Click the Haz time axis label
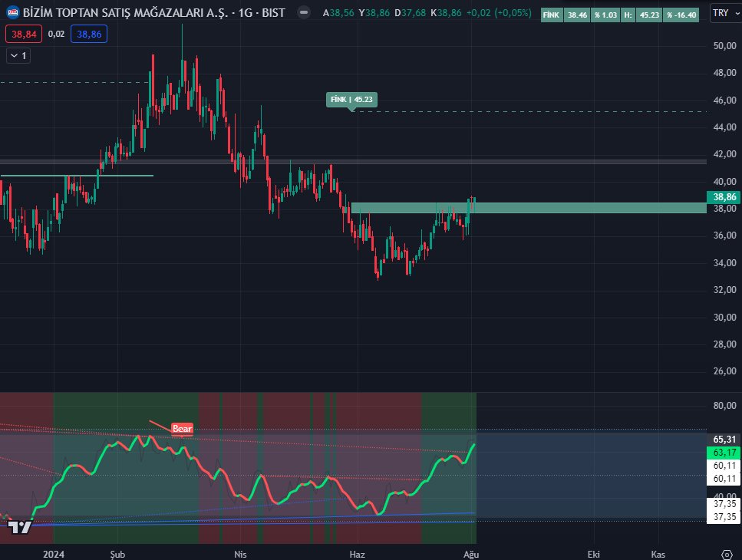The image size is (742, 560). pos(358,555)
